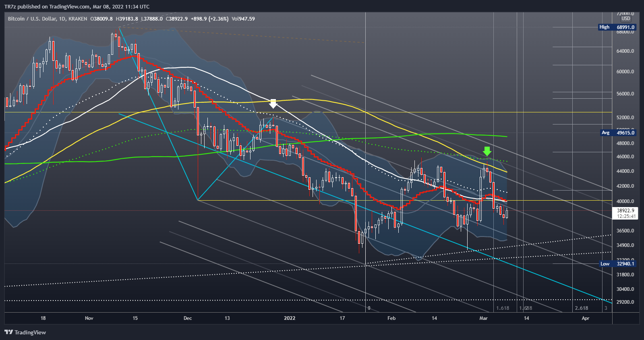The width and height of the screenshot is (644, 340).
Task: Click the 64000.0 price axis label
Action: point(625,51)
